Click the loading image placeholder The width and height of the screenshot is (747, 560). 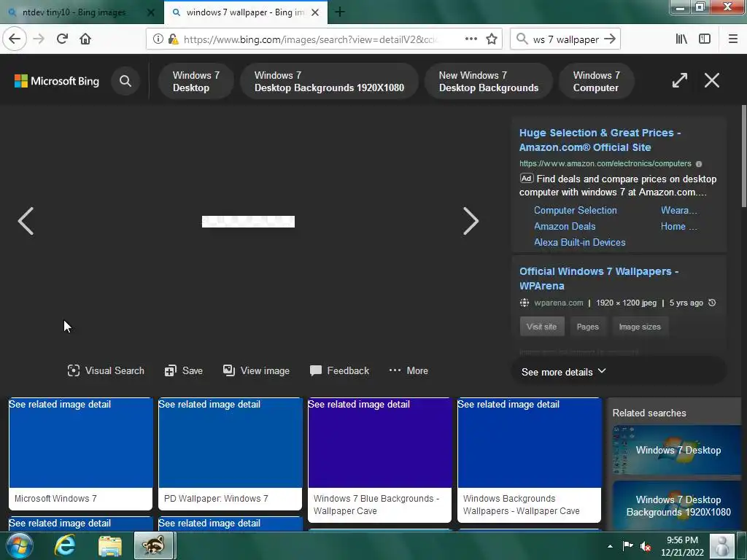point(248,222)
